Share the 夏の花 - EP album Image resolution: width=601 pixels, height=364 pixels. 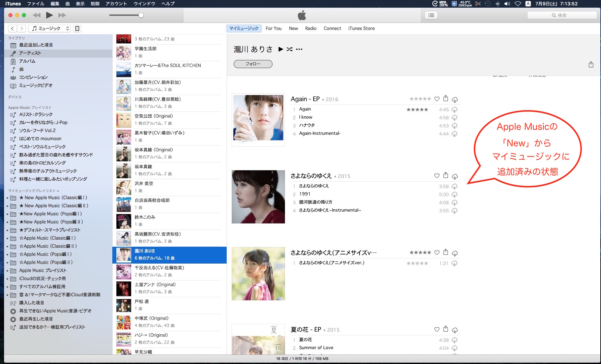(446, 329)
